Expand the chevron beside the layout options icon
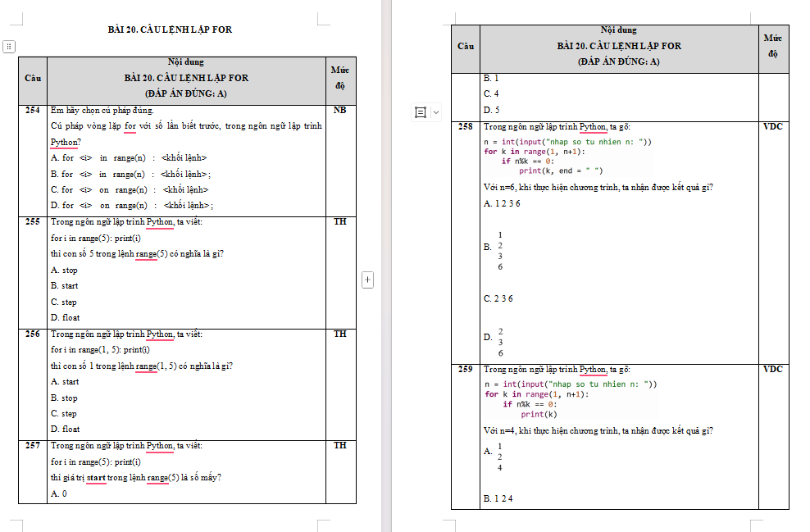 pos(435,111)
